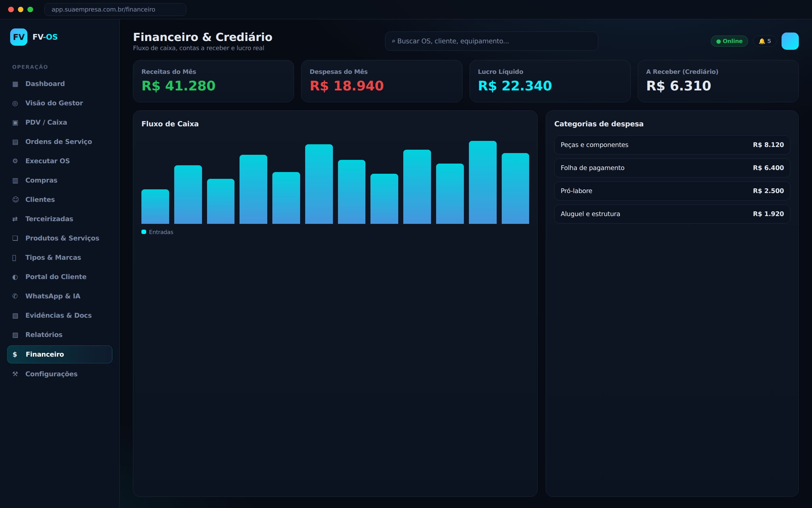Click the yellow minimize window dot
Screen dimensions: 812x508
click(21, 9)
